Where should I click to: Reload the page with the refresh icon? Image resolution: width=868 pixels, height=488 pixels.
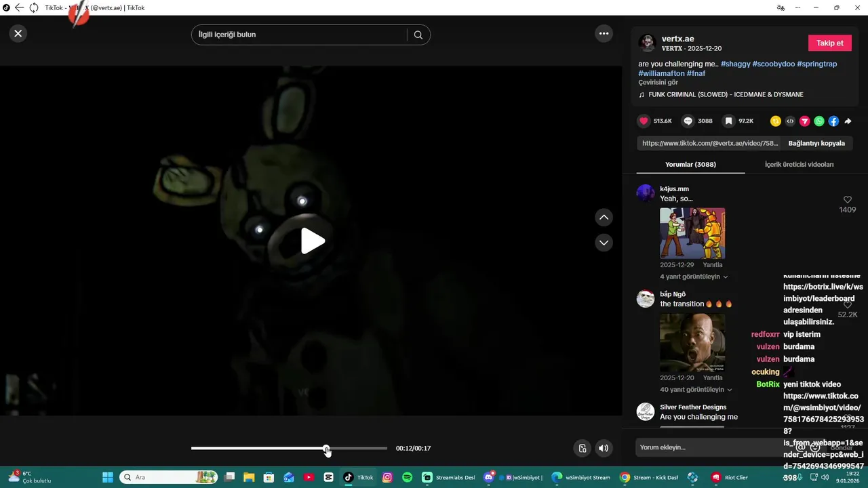(33, 7)
